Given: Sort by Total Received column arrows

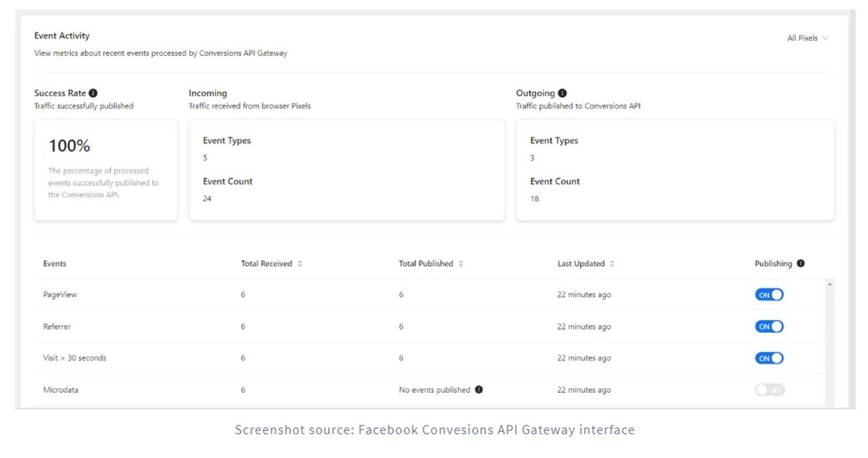Looking at the screenshot, I should pos(299,264).
